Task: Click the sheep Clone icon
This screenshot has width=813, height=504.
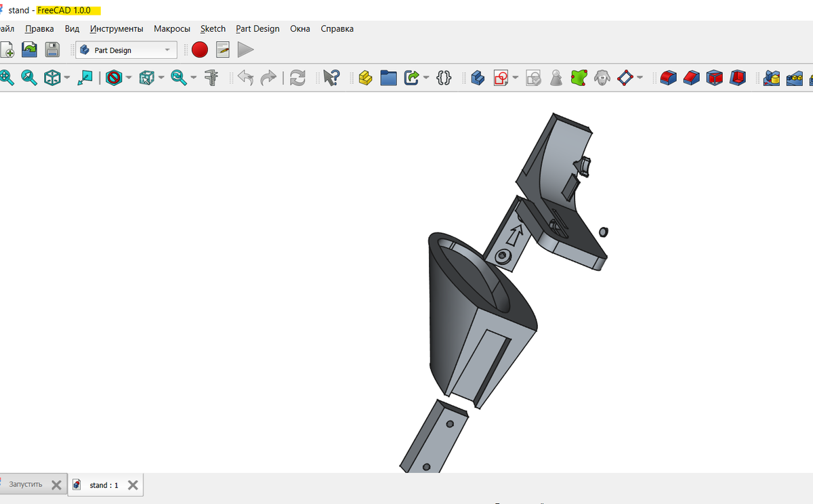Action: [602, 78]
